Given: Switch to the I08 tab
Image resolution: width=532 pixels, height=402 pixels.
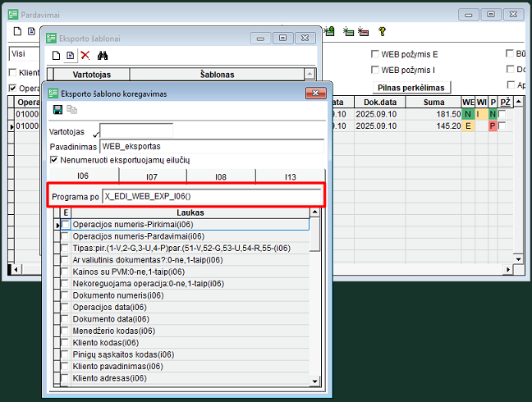Looking at the screenshot, I should [x=221, y=177].
